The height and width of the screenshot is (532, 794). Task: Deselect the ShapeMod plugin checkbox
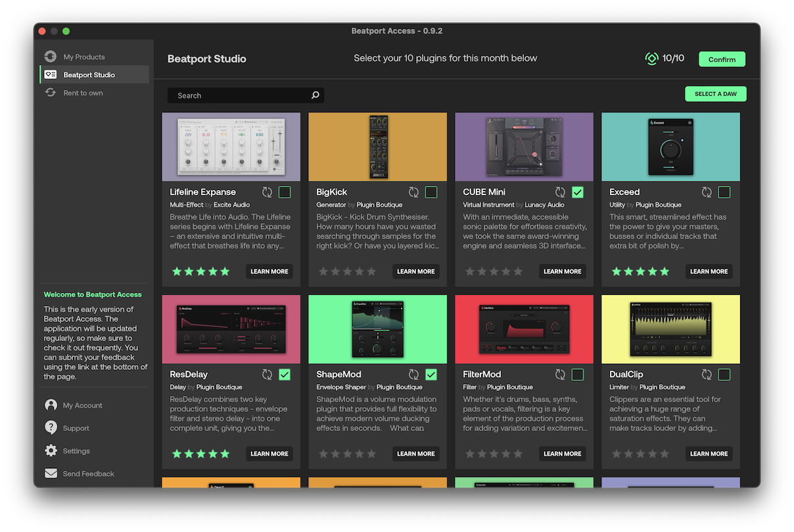click(431, 374)
